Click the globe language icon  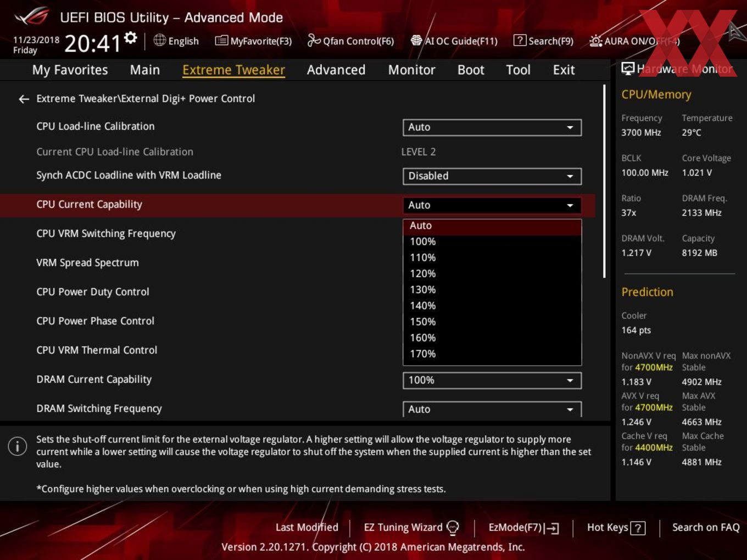tap(160, 40)
